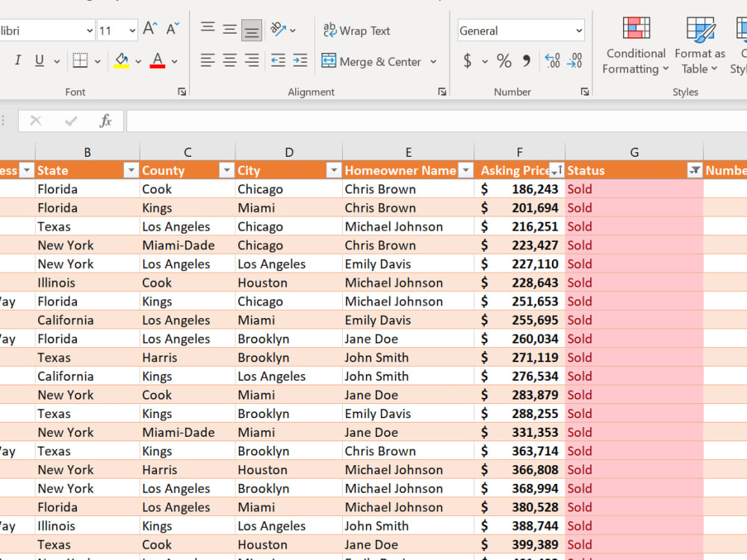The image size is (747, 560).
Task: Open the borders dropdown arrow
Action: 98,61
